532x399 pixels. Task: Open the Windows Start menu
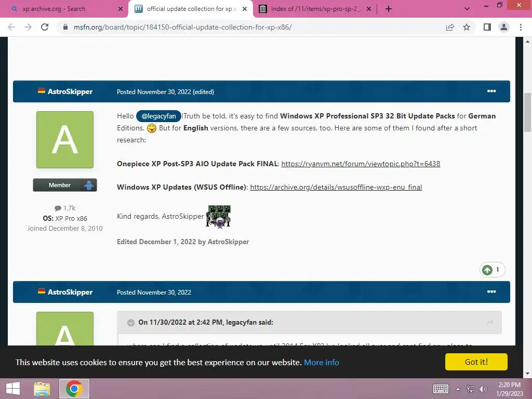[13, 389]
